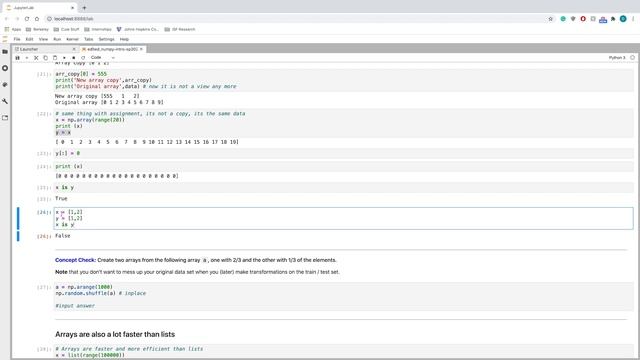640x360 pixels.
Task: Click the cell with y[:] = 0
Action: [344, 153]
